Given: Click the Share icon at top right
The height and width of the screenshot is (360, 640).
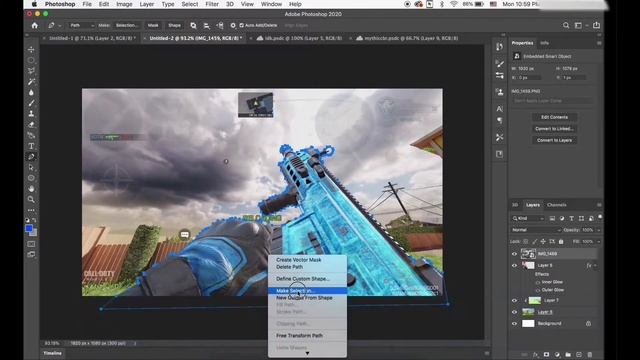Looking at the screenshot, I should [596, 25].
